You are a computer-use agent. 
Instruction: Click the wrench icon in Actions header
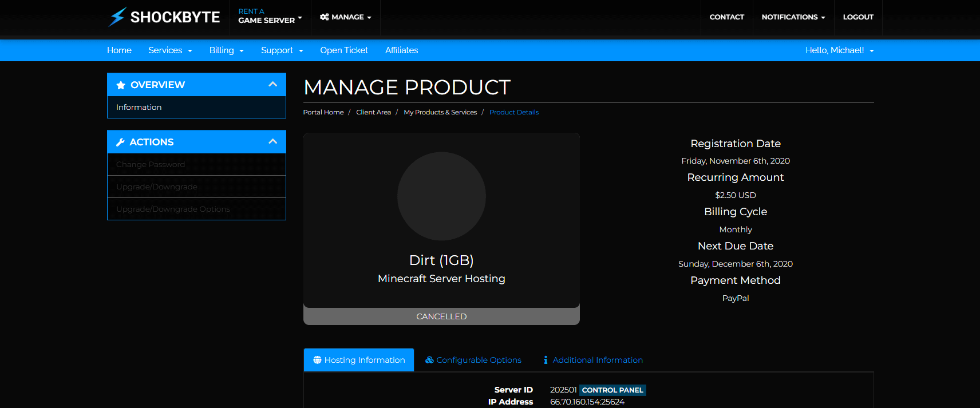[120, 142]
